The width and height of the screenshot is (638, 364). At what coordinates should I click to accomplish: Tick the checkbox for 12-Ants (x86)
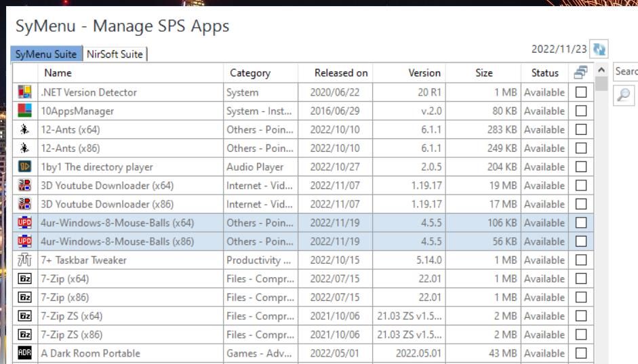click(x=581, y=148)
